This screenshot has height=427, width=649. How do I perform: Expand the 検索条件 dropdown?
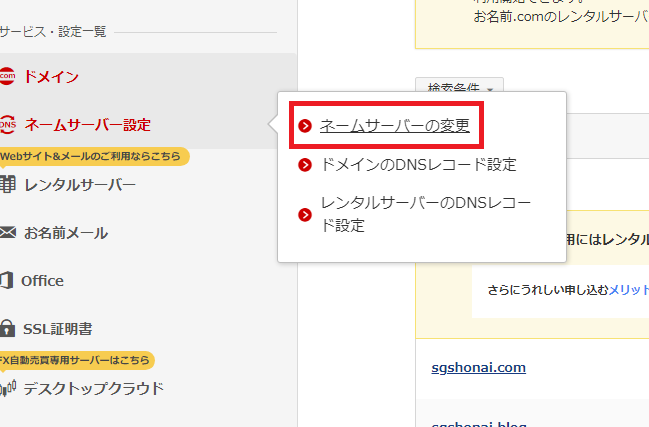tap(459, 87)
